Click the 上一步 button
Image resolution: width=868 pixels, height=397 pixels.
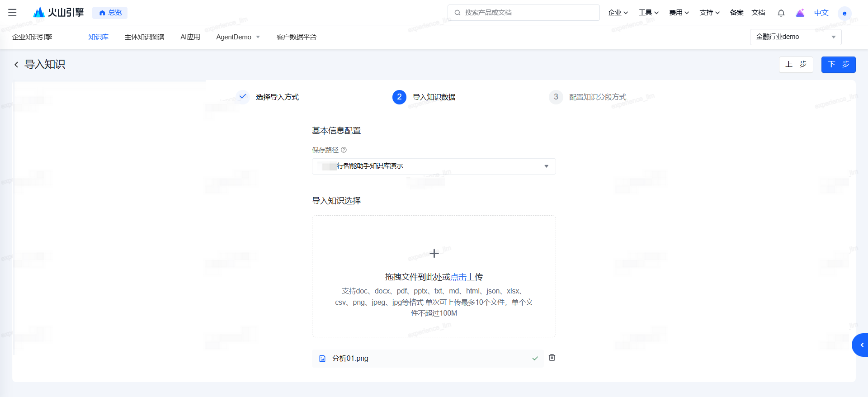click(796, 65)
